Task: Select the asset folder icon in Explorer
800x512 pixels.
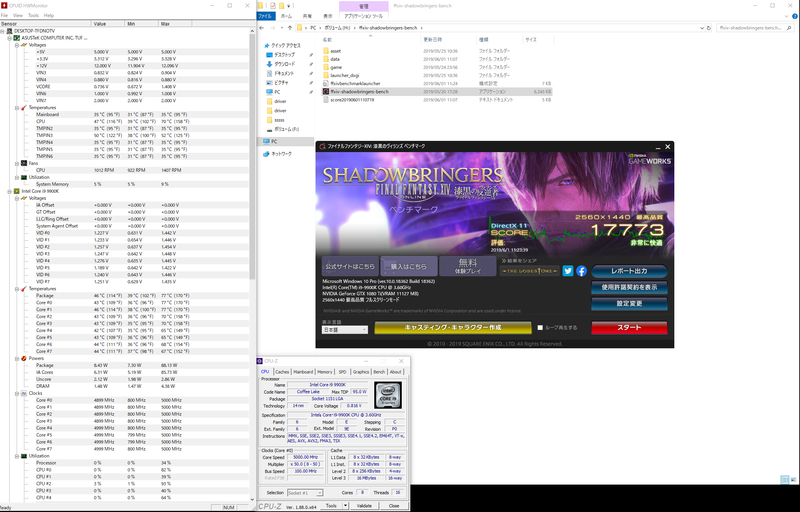Action: [326, 51]
